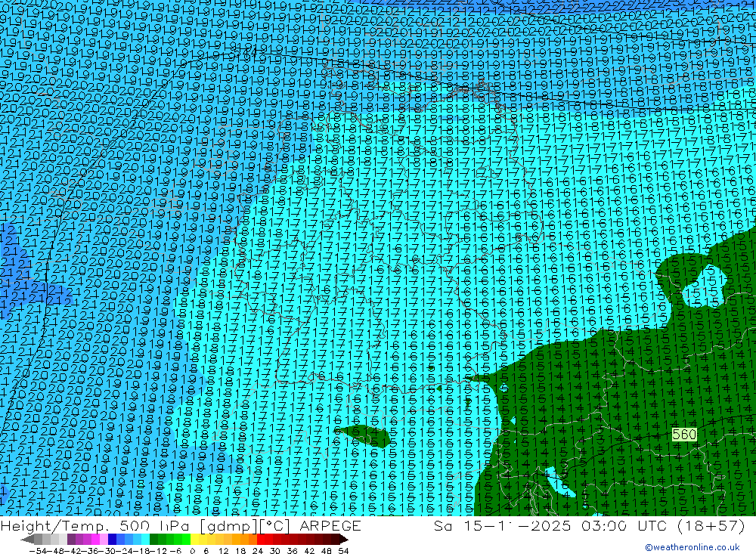Click the 560 height contour label
The height and width of the screenshot is (554, 756).
[x=684, y=435]
